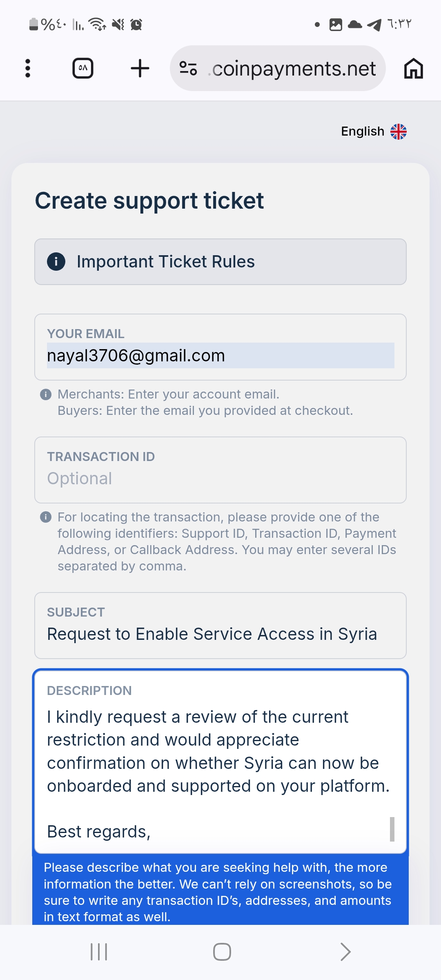441x980 pixels.
Task: Tap the UK flag language icon
Action: [399, 131]
